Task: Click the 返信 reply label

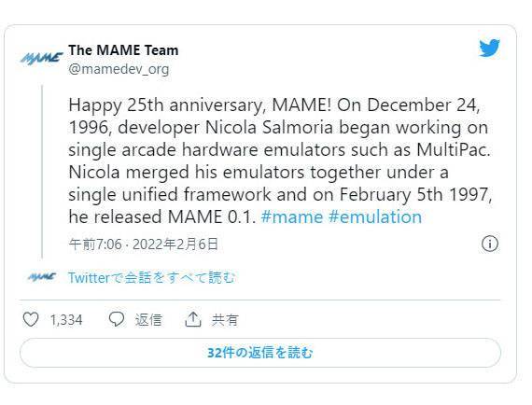Action: tap(148, 319)
